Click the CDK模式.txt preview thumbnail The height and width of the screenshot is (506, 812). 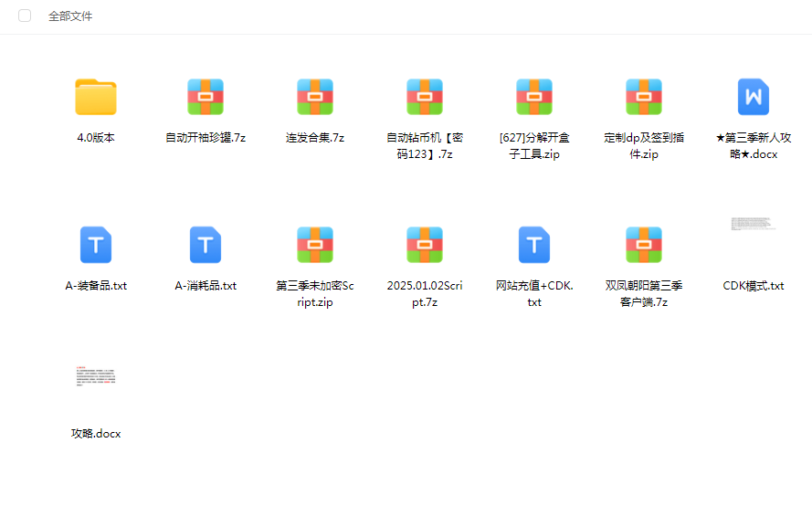(x=754, y=225)
